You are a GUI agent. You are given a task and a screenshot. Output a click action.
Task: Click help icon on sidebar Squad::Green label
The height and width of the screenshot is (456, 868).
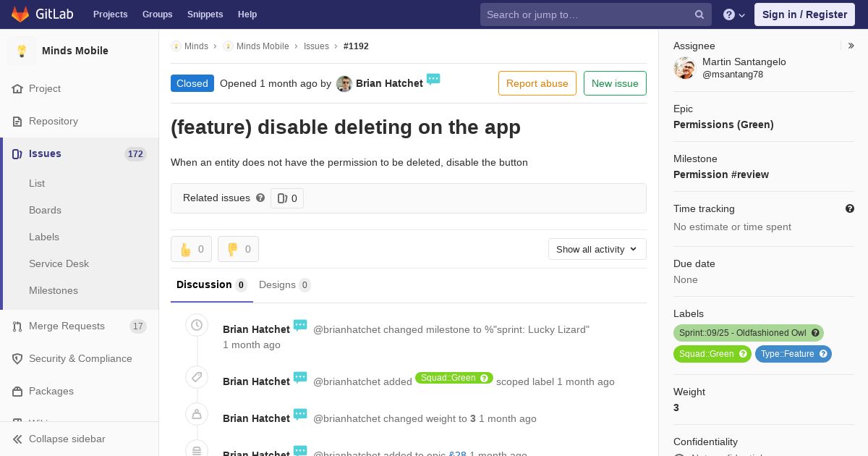[x=743, y=354]
